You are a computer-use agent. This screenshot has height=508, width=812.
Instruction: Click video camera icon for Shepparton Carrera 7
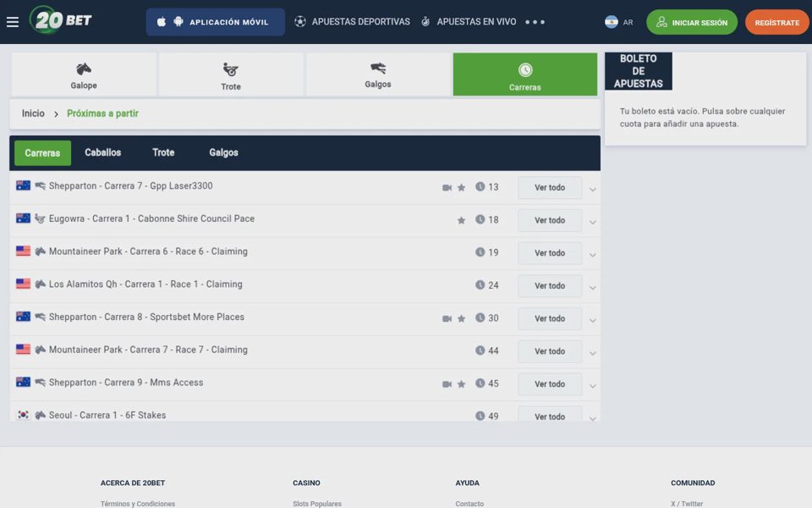447,188
